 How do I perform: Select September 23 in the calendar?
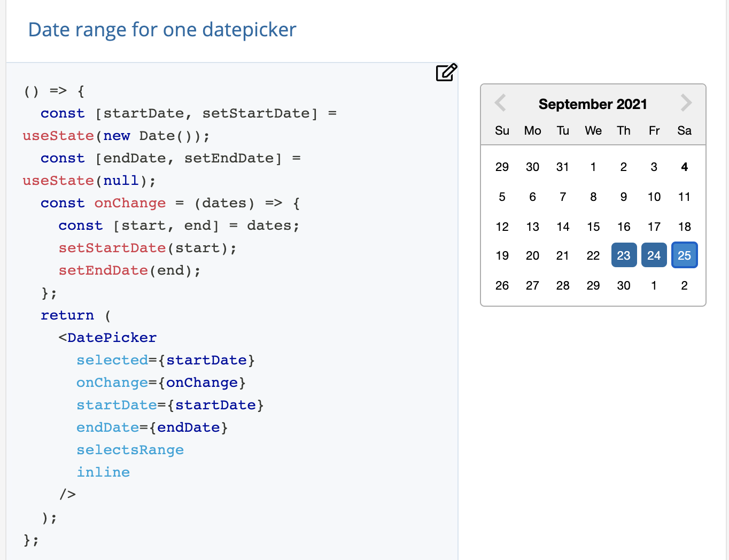pos(624,255)
